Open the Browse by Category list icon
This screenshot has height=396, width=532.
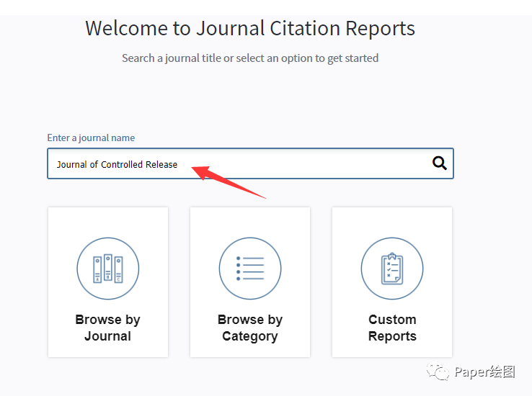pyautogui.click(x=250, y=269)
